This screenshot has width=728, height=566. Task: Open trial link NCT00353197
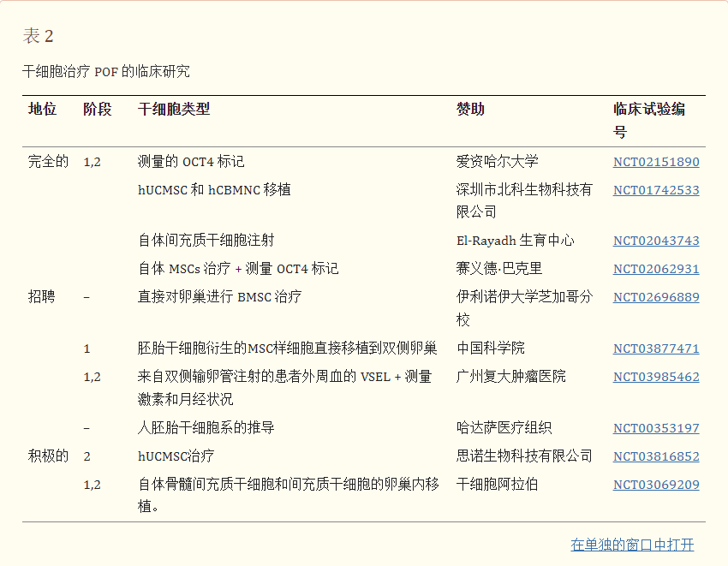[x=656, y=428]
